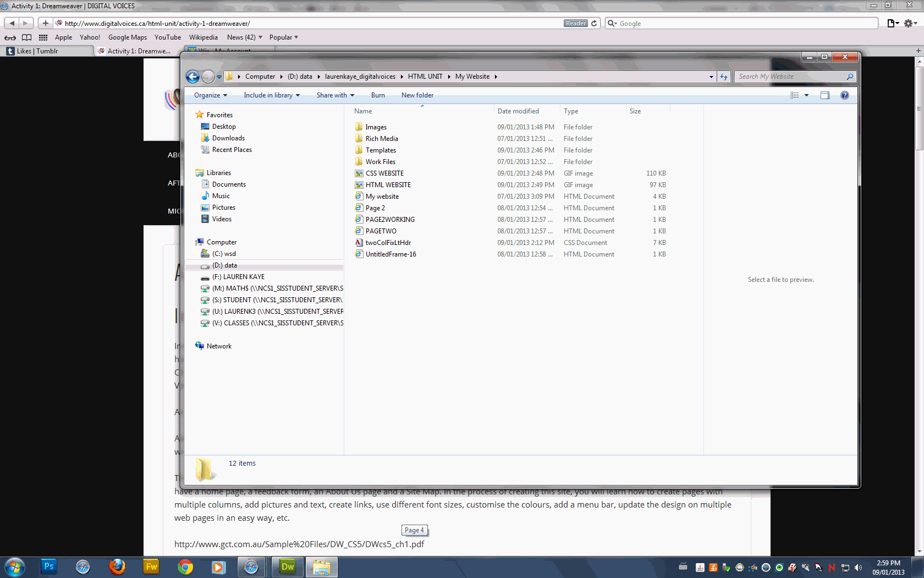
Task: Click the Reader button in Safari
Action: click(x=576, y=23)
